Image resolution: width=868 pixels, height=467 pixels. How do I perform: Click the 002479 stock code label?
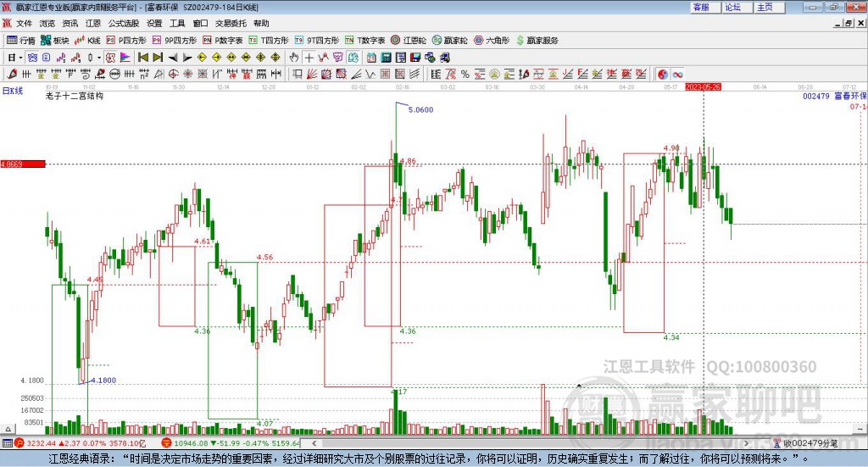click(x=816, y=96)
